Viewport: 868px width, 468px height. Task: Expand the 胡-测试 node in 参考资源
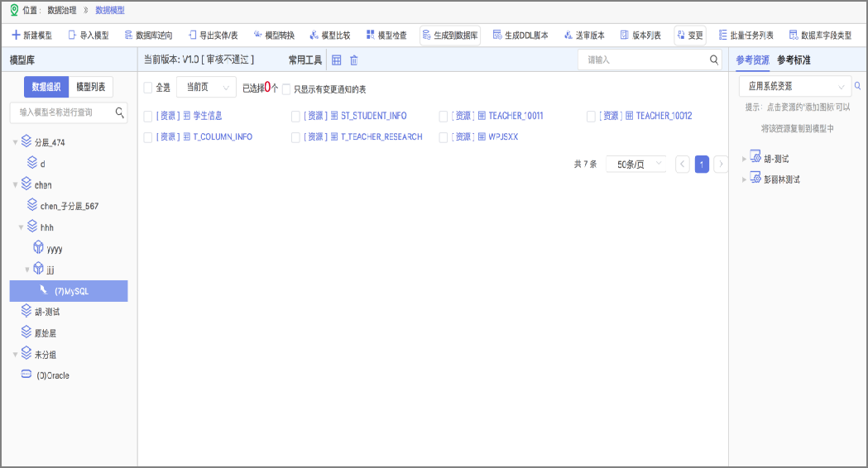744,159
